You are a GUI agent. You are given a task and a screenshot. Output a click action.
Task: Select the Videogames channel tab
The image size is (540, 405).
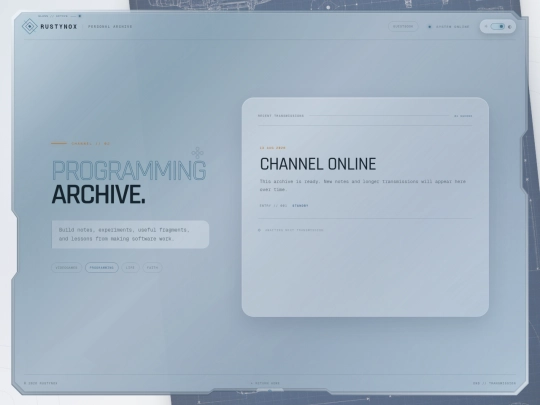(66, 268)
